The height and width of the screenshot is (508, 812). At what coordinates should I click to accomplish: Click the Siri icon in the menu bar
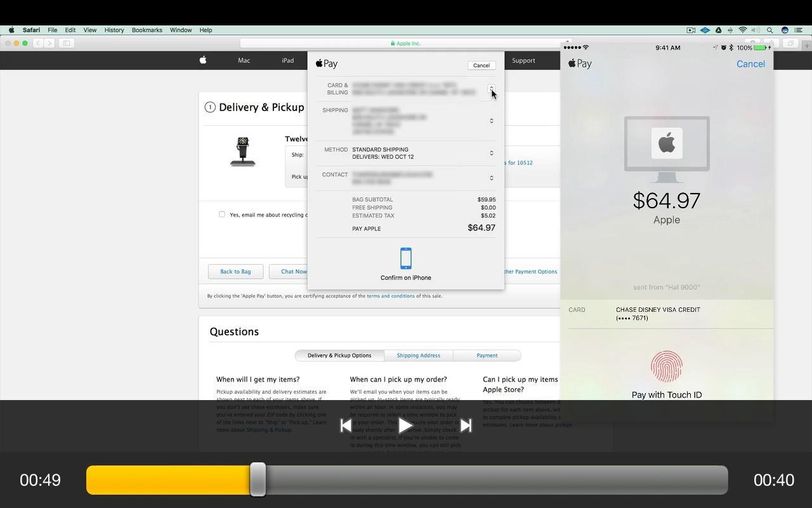tap(785, 30)
